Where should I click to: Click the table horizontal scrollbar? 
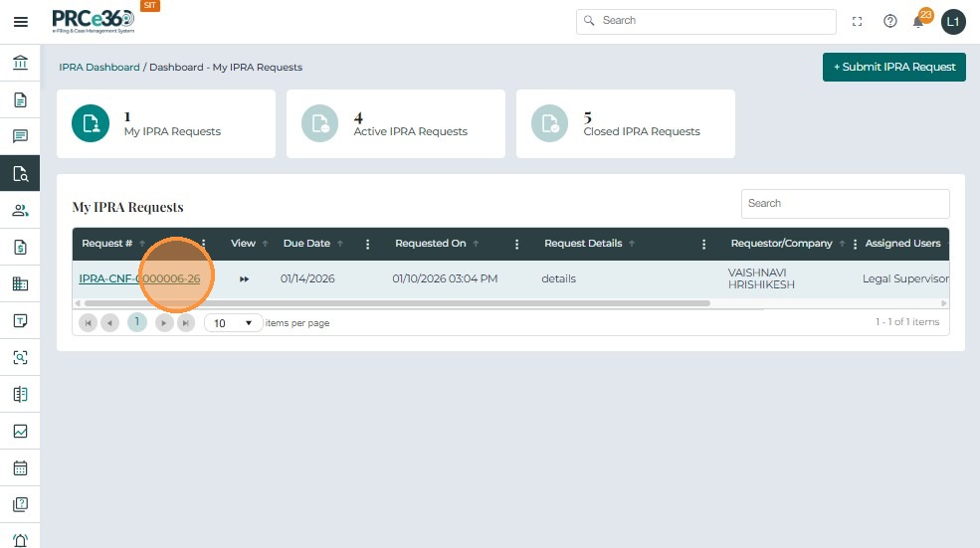pos(398,303)
